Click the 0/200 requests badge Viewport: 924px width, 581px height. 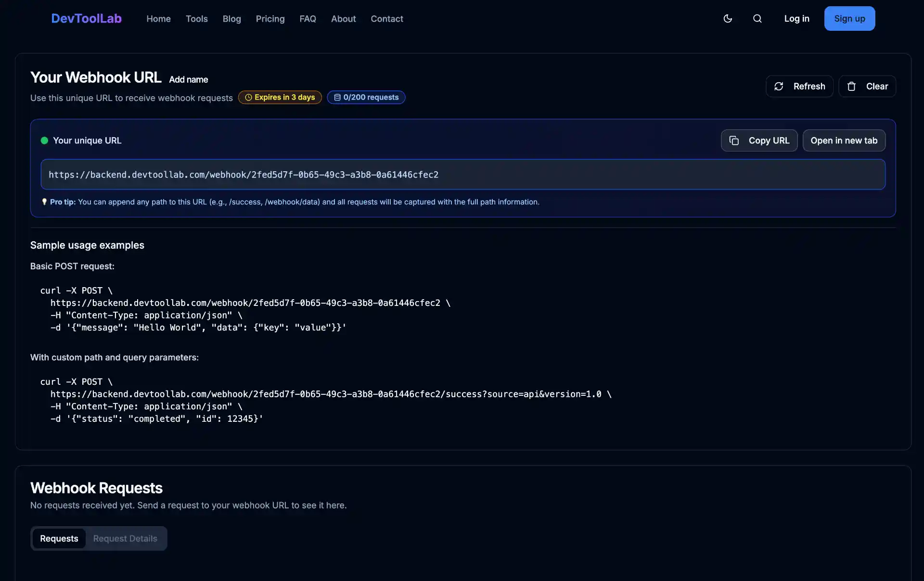(366, 97)
